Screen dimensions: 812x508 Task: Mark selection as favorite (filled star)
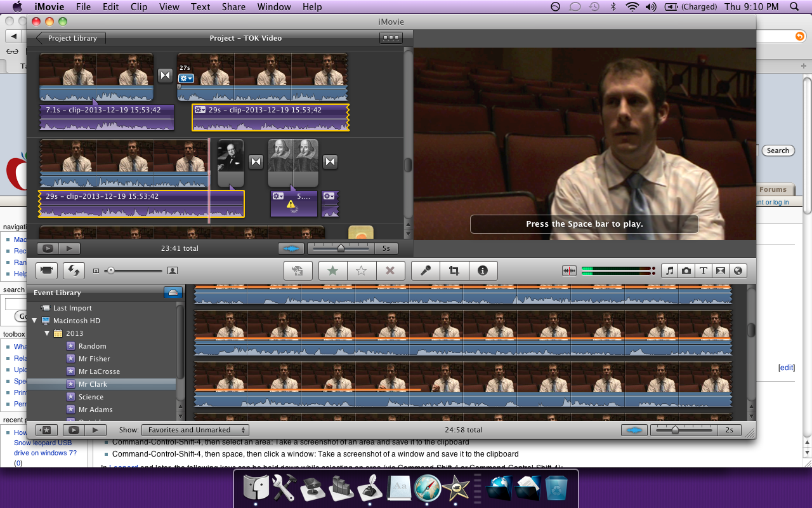(332, 271)
